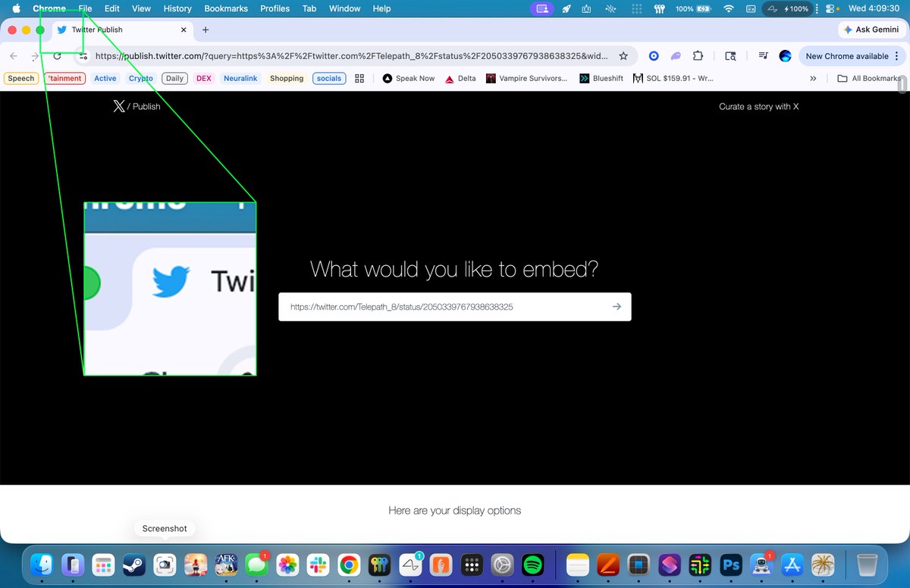910x588 pixels.
Task: Open the Chrome profile avatar
Action: pos(785,56)
